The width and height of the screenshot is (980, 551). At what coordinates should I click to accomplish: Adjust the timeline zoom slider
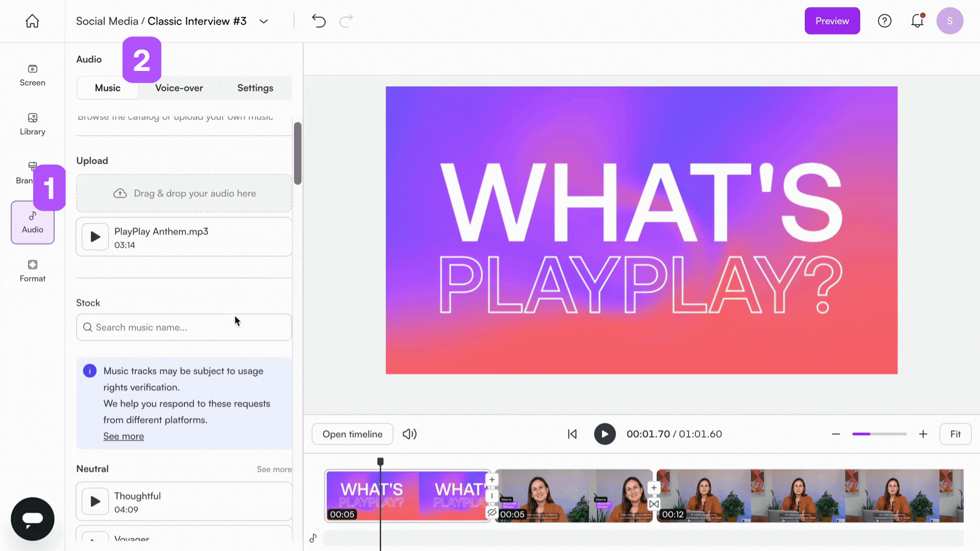point(879,434)
